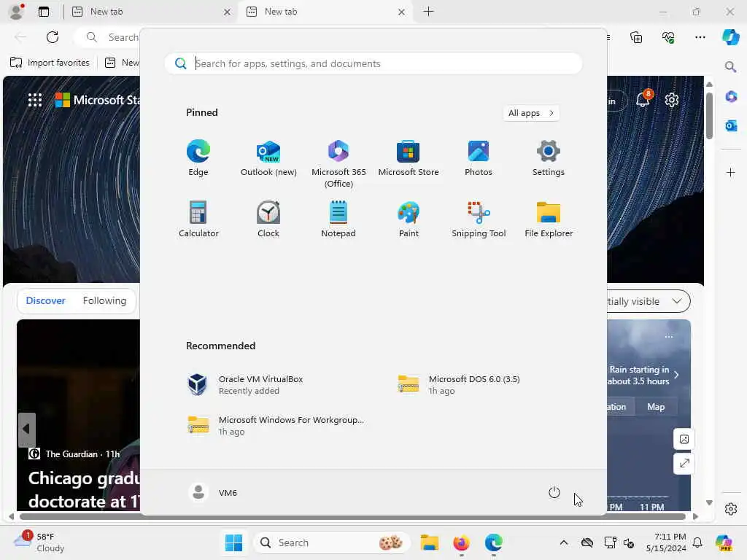
Task: Show All apps list
Action: (x=531, y=113)
